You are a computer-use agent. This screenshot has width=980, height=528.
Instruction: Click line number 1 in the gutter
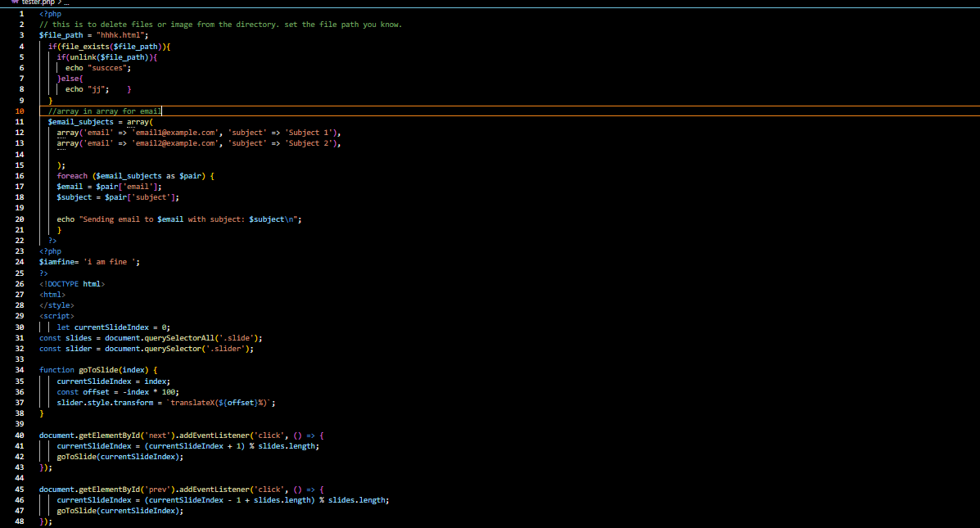point(21,14)
